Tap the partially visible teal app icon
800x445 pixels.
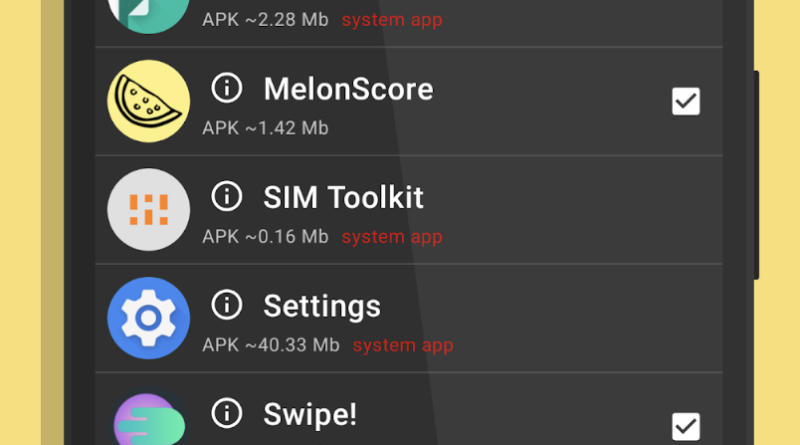tap(148, 15)
